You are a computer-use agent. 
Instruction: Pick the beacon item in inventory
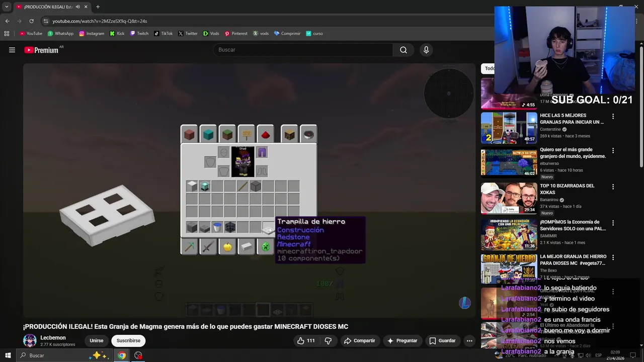click(204, 187)
